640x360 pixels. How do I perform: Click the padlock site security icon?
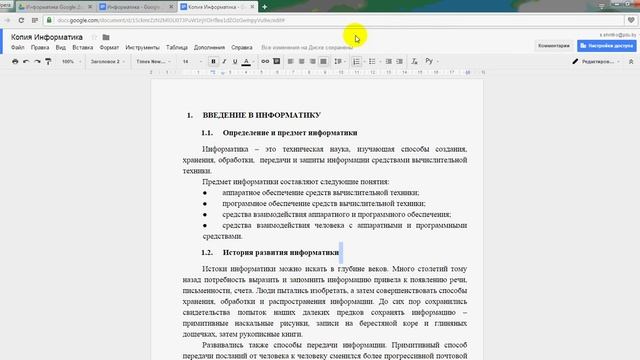(49, 20)
